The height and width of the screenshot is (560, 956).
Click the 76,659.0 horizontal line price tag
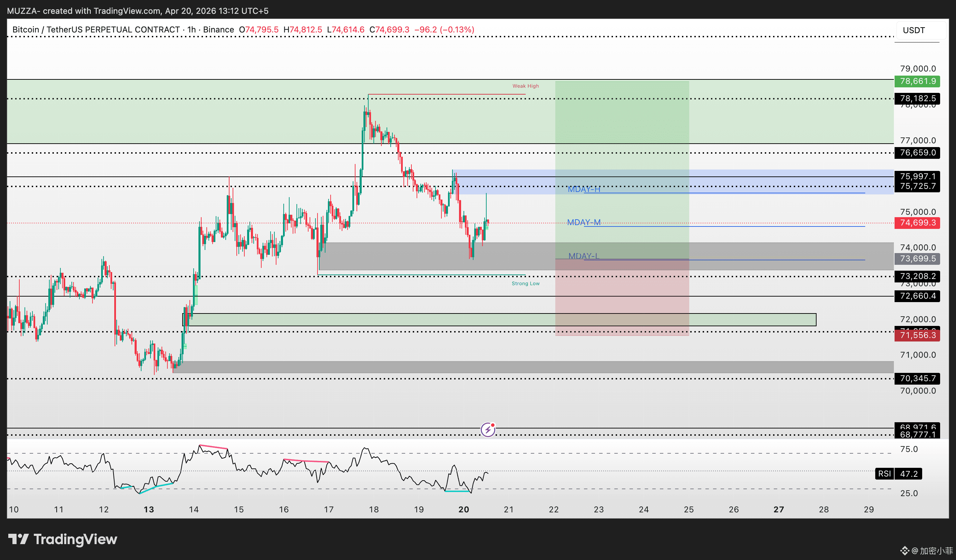917,153
